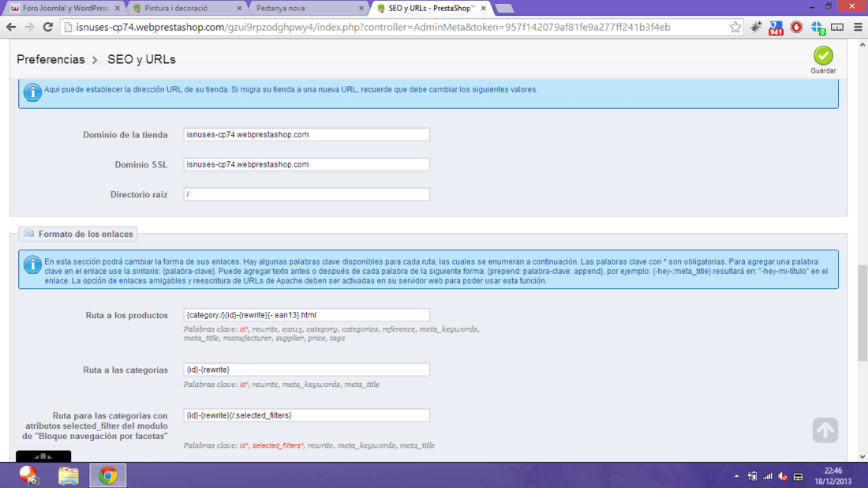Open Chrome from the taskbar
The image size is (868, 488).
[x=108, y=475]
